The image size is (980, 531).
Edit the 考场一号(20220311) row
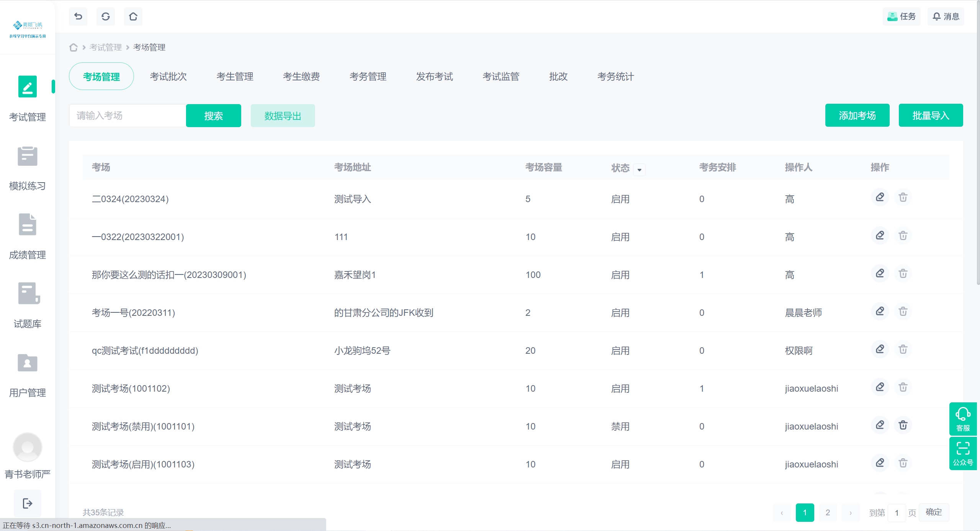tap(880, 311)
